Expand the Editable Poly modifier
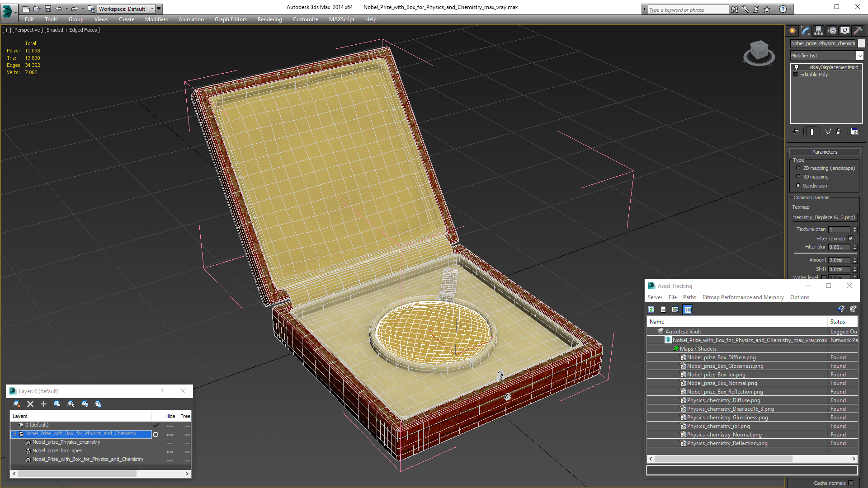868x488 pixels. pyautogui.click(x=796, y=75)
